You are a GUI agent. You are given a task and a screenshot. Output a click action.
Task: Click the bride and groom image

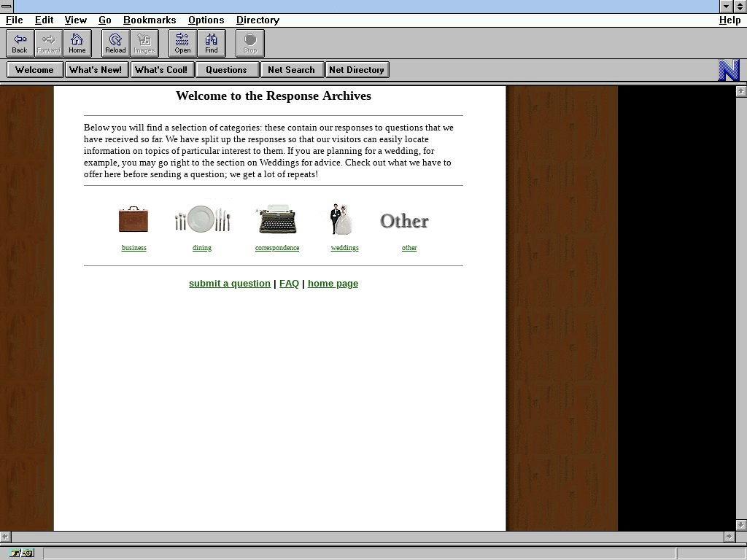pos(341,219)
